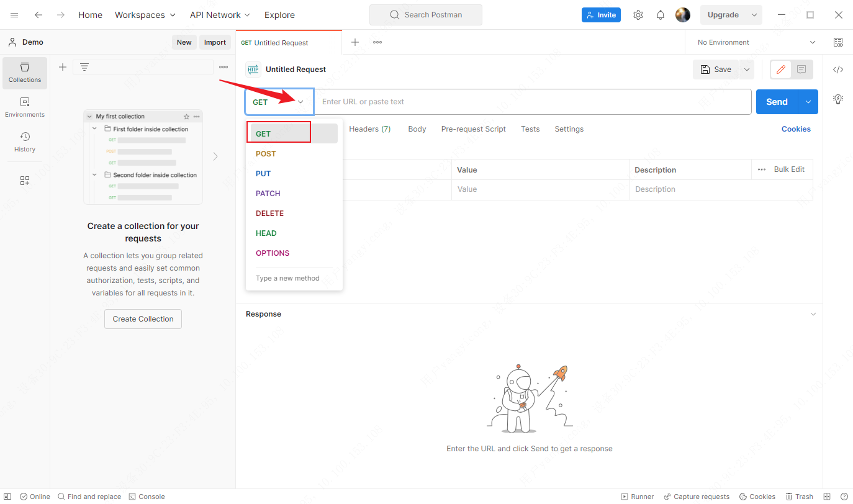Open the Workspaces dropdown
Image resolution: width=853 pixels, height=504 pixels.
pyautogui.click(x=145, y=15)
